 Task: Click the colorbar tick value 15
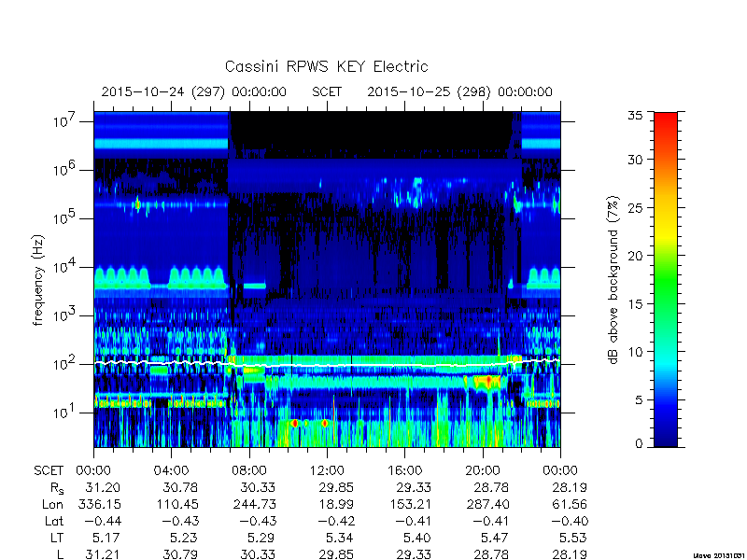(x=635, y=304)
